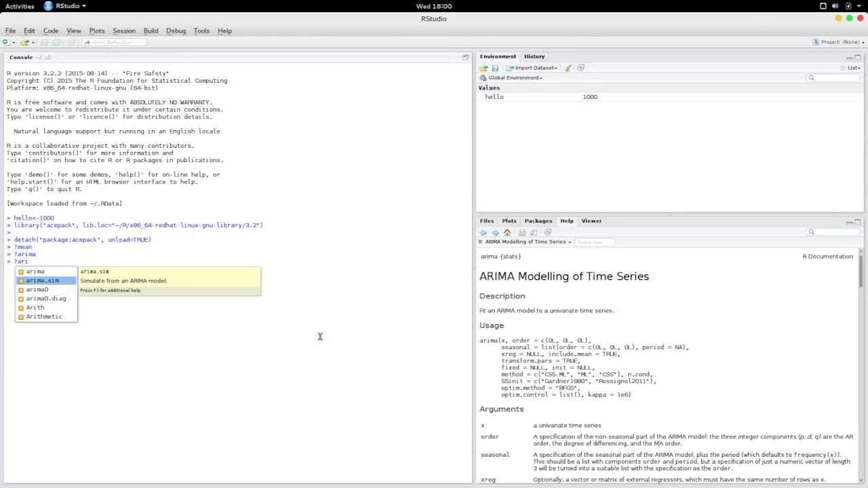868x488 pixels.
Task: Open recent files dropdown arrow
Action: pos(33,43)
